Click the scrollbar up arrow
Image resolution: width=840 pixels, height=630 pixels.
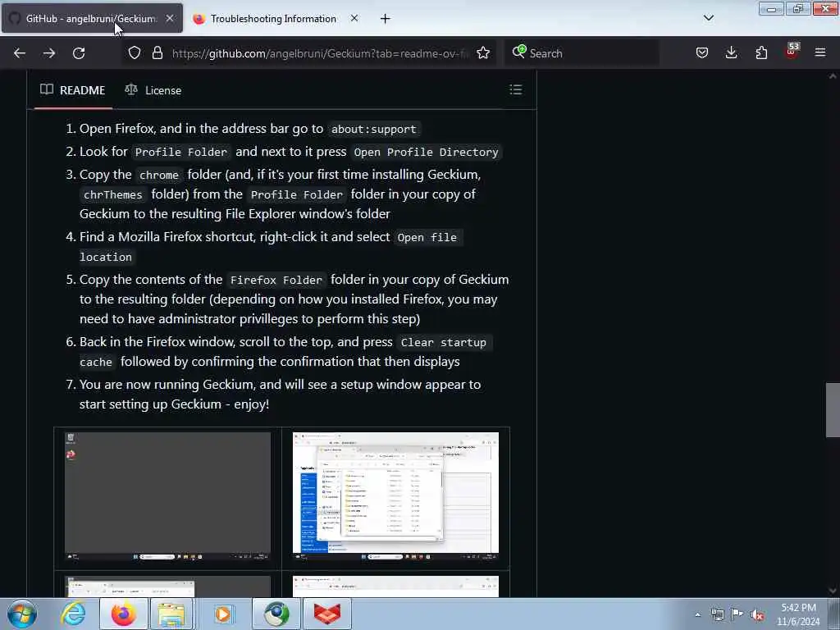(x=833, y=76)
